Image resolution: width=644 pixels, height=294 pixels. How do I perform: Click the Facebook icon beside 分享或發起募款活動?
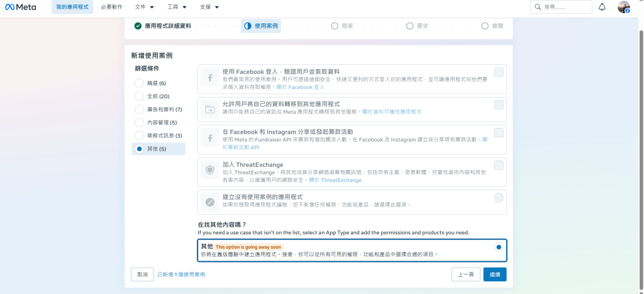pyautogui.click(x=210, y=139)
